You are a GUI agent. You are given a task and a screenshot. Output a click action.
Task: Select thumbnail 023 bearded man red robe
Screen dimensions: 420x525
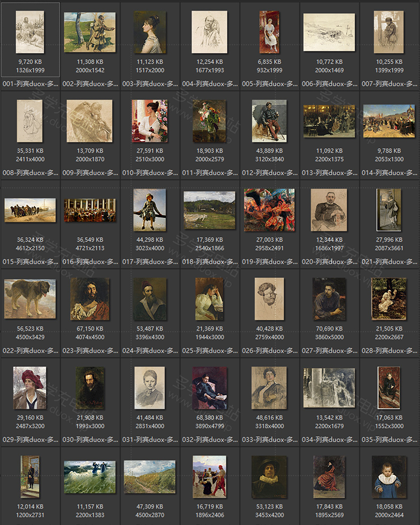pyautogui.click(x=90, y=299)
